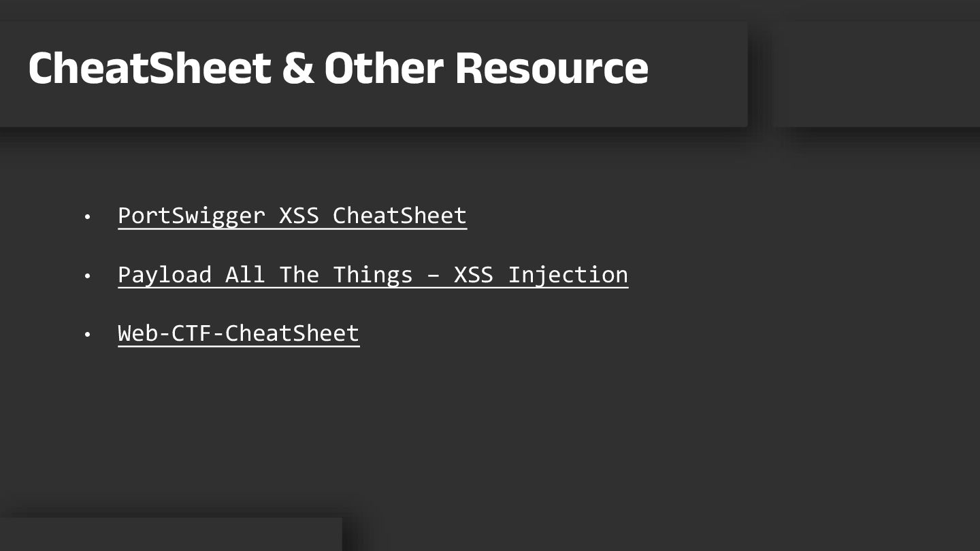The width and height of the screenshot is (980, 551).
Task: Click the bullet before Web-CTF-CheatSheet
Action: coord(87,335)
